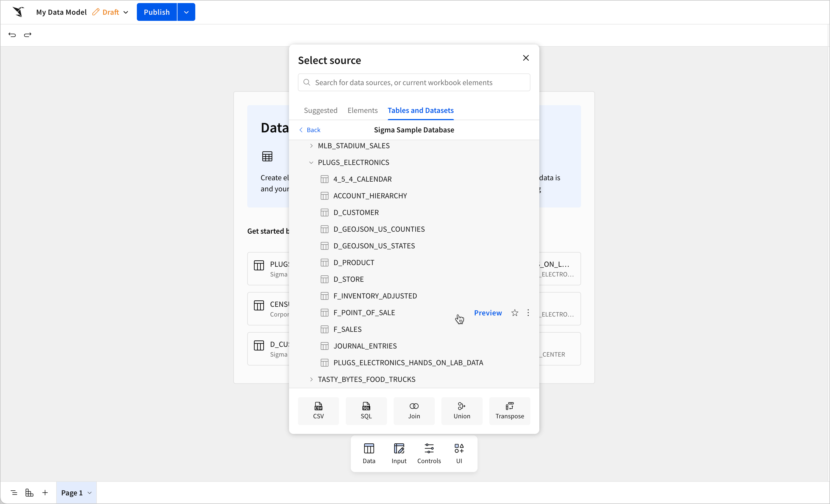
Task: Open the Draft version dropdown
Action: click(126, 12)
